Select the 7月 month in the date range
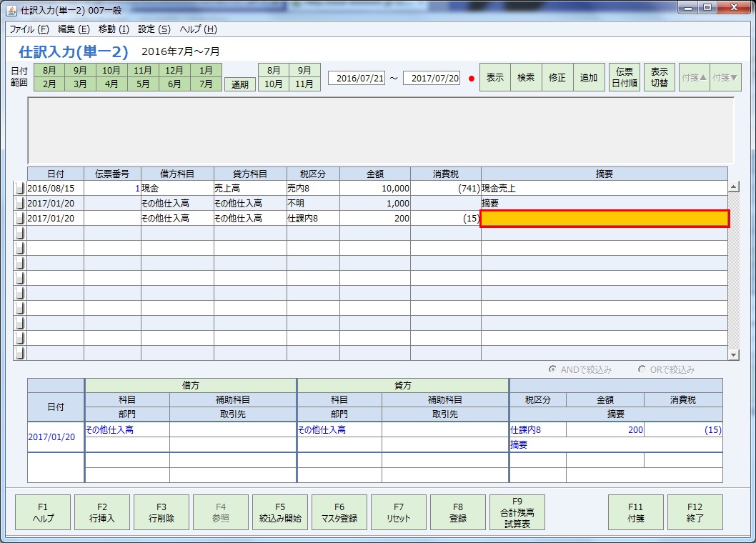Viewport: 756px width, 543px height. click(207, 84)
